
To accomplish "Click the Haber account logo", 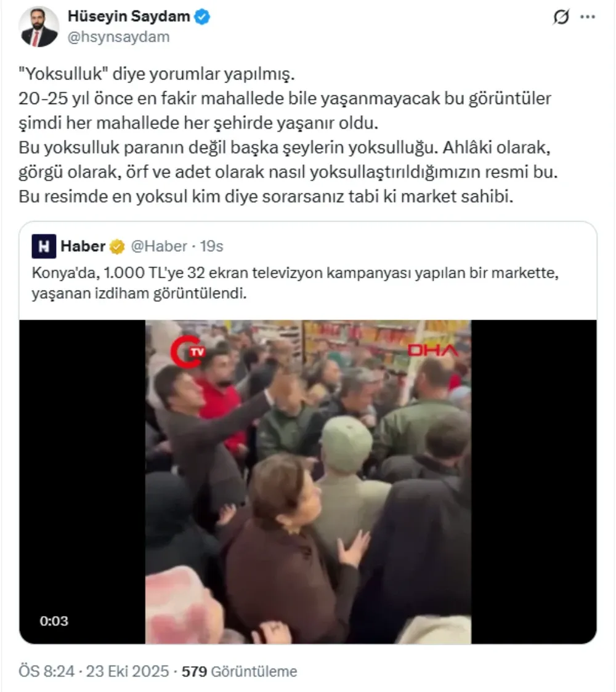I will pyautogui.click(x=44, y=246).
